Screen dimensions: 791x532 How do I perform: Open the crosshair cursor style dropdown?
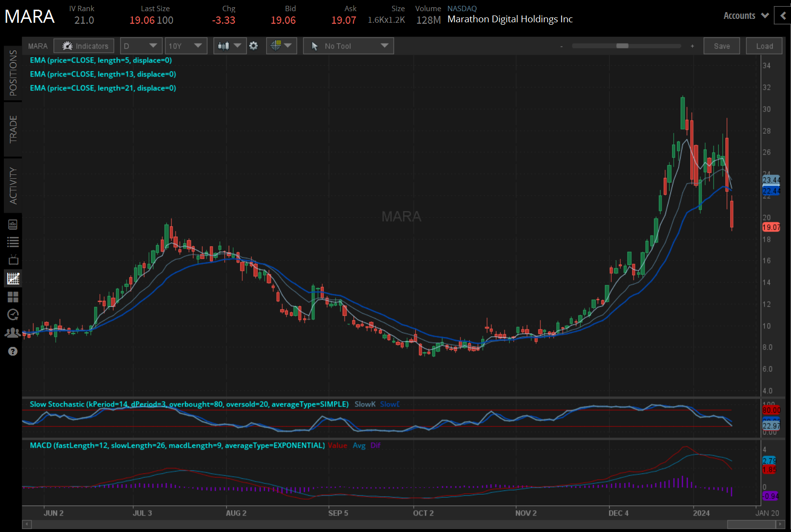click(281, 46)
